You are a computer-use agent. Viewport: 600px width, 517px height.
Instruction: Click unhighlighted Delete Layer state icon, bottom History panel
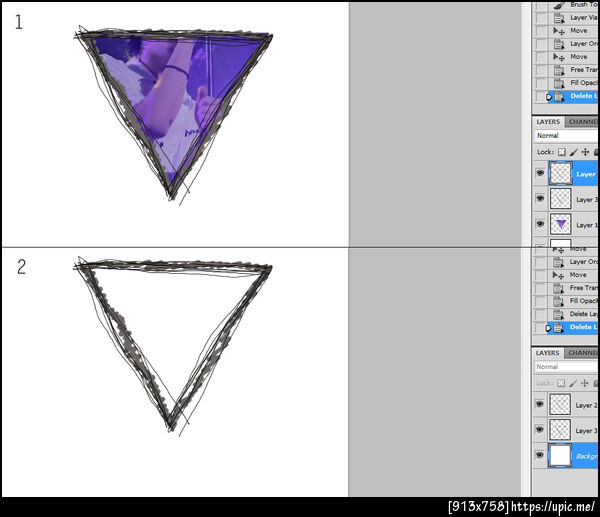[x=558, y=315]
